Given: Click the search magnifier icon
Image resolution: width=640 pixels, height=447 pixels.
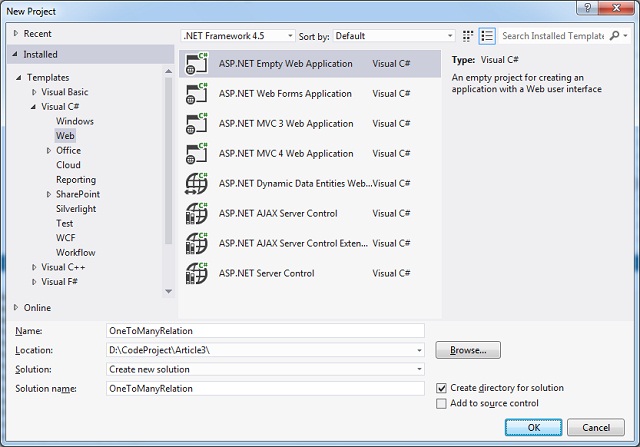Looking at the screenshot, I should [614, 36].
